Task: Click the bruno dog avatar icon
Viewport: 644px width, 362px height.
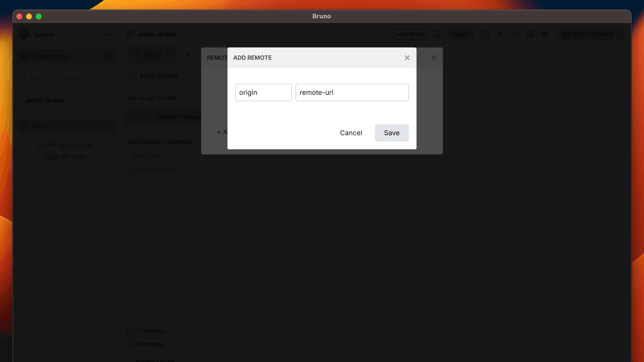Action: 24,34
